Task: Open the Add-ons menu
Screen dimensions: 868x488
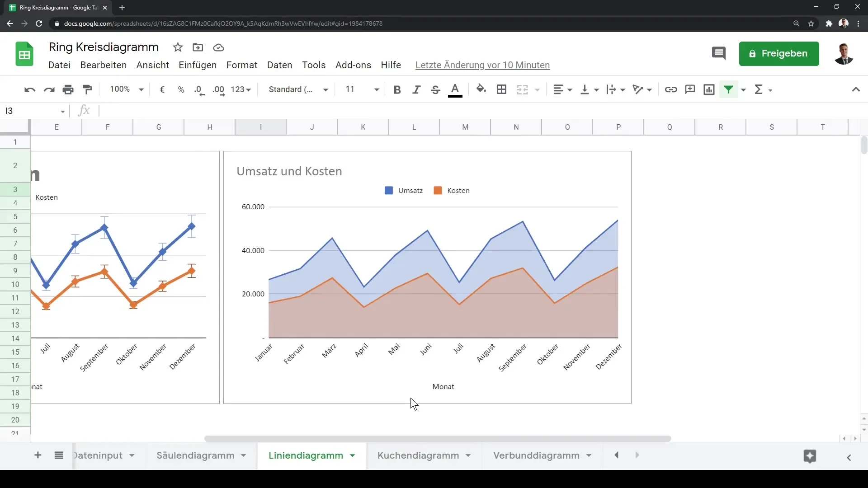Action: point(353,65)
